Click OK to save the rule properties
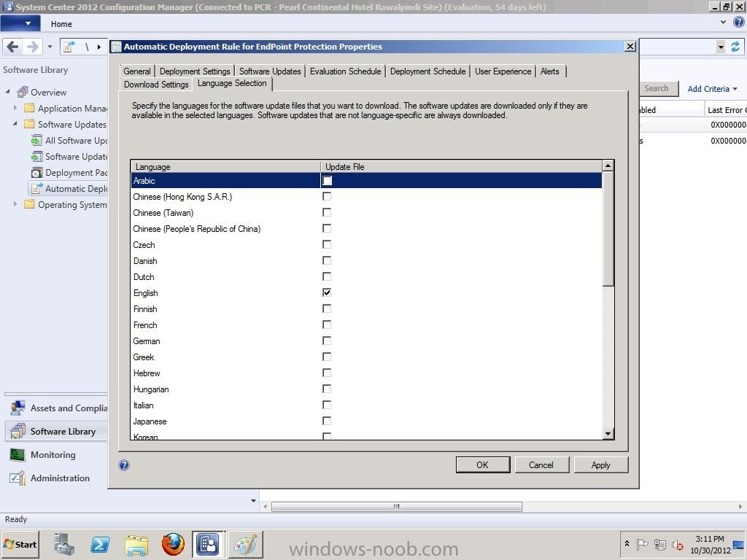The height and width of the screenshot is (560, 747). [x=483, y=464]
